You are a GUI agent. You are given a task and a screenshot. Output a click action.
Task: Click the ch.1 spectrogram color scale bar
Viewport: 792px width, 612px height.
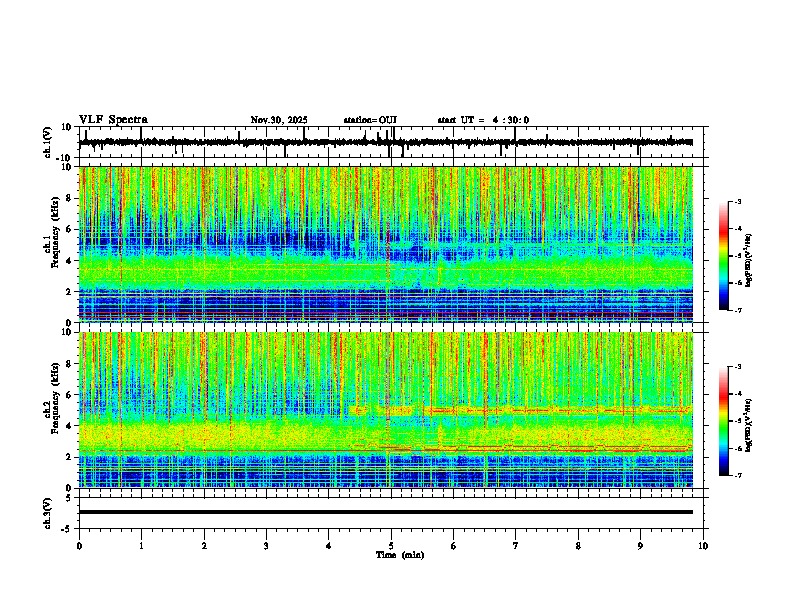[x=724, y=256]
